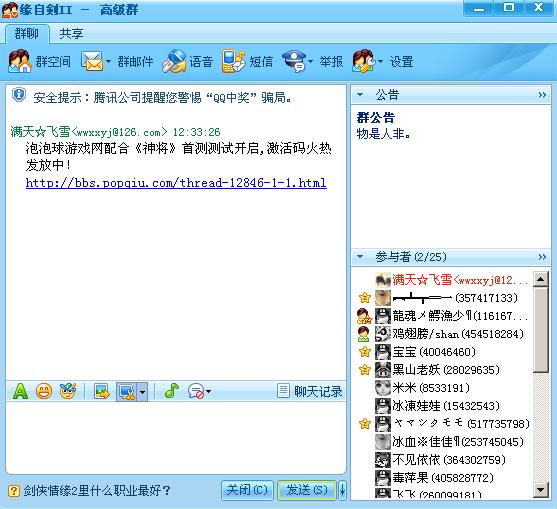Screen dimensions: 557x509
Task: Click star icon beside 黑山老妖
Action: 365,370
